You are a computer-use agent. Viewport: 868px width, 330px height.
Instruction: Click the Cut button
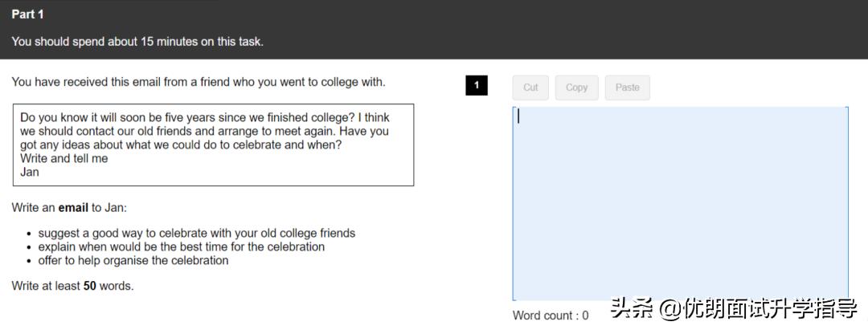point(530,88)
